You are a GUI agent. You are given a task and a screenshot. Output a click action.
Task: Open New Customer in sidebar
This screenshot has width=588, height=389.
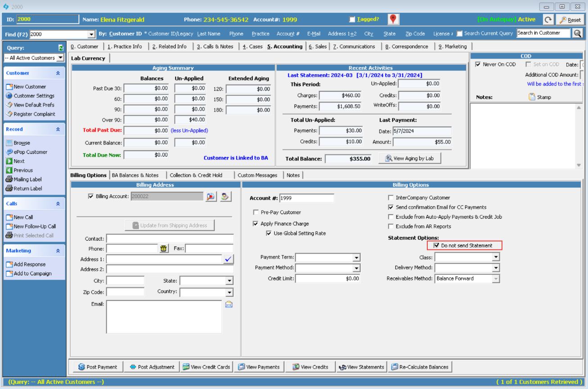click(29, 86)
